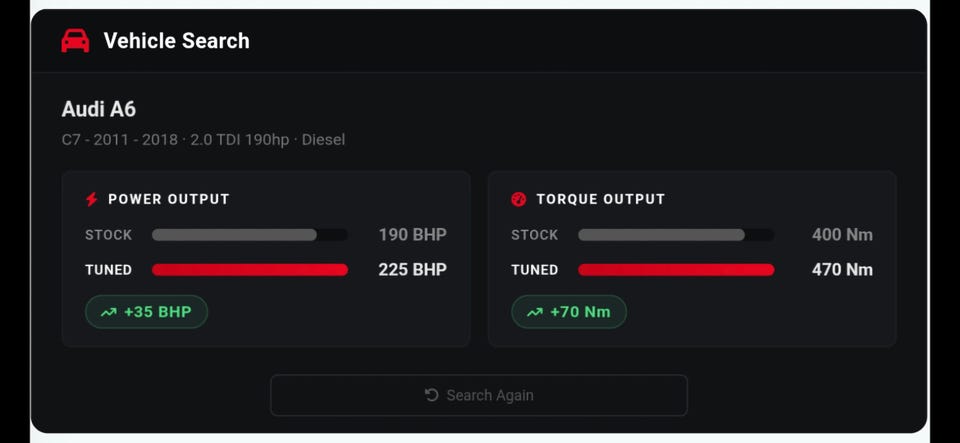Click the circular arrow Search Again icon
The image size is (960, 443).
pos(432,395)
